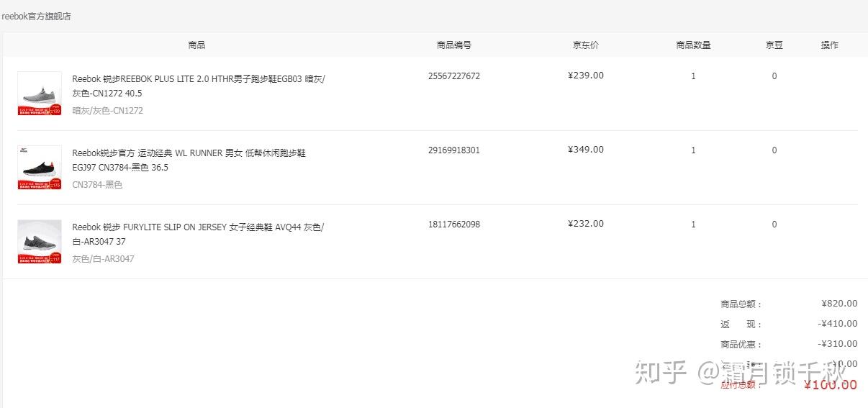Screen dimensions: 868x408
Task: Click the FURYLITE SLIP ON JERSEY product link
Action: pyautogui.click(x=198, y=234)
